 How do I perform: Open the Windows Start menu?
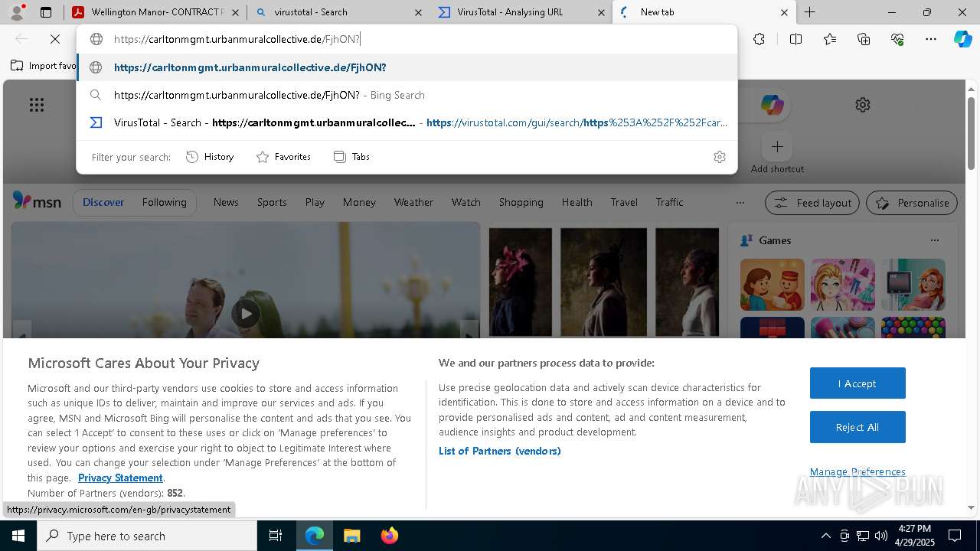coord(18,536)
